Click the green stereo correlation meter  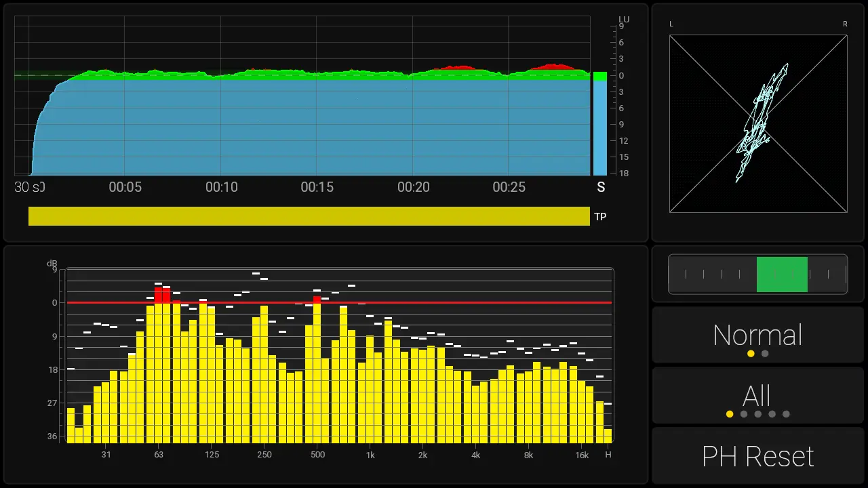(x=782, y=274)
